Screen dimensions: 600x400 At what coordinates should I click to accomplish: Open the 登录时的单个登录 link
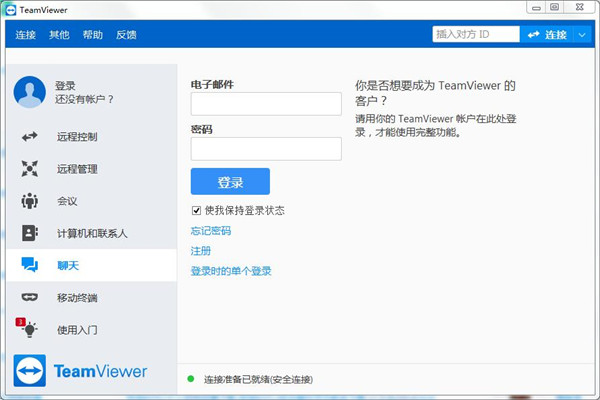[x=231, y=271]
